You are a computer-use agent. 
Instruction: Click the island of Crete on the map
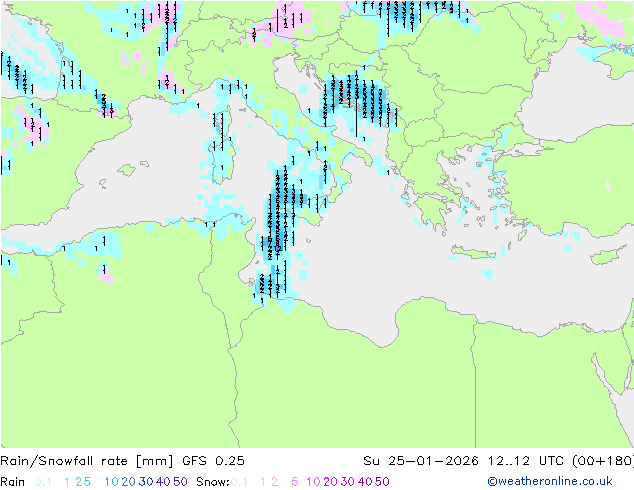(473, 253)
